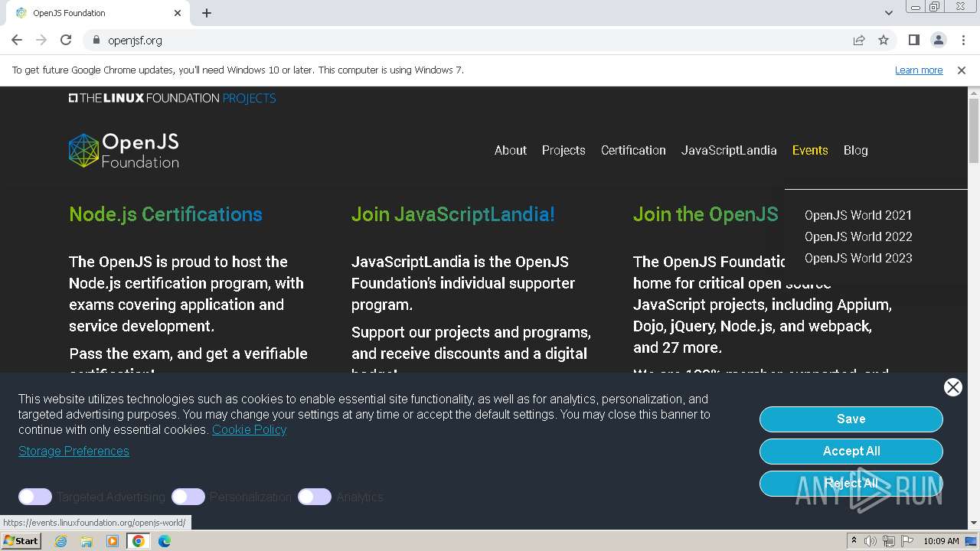Click the page vertical scrollbar thumb
The image size is (980, 551).
coord(973,130)
